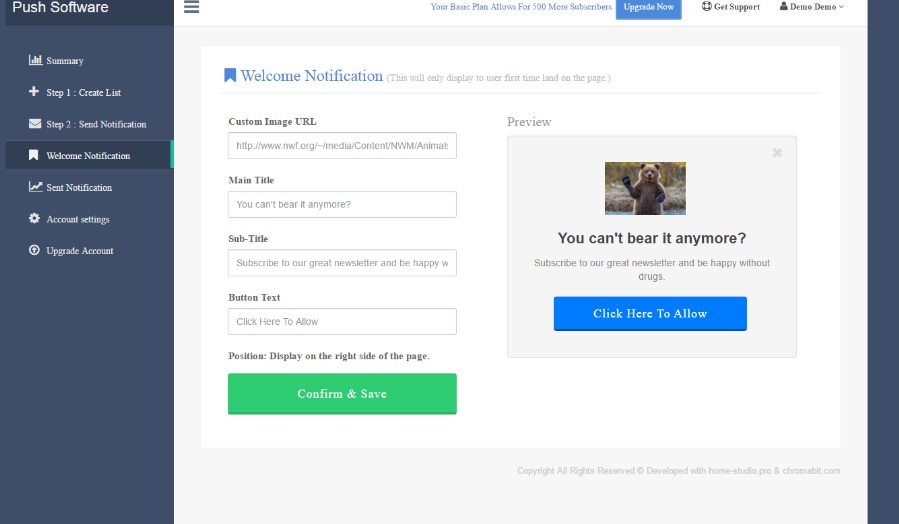Click the plus icon beside Create List
Viewport: 899px width, 524px height.
tap(34, 91)
